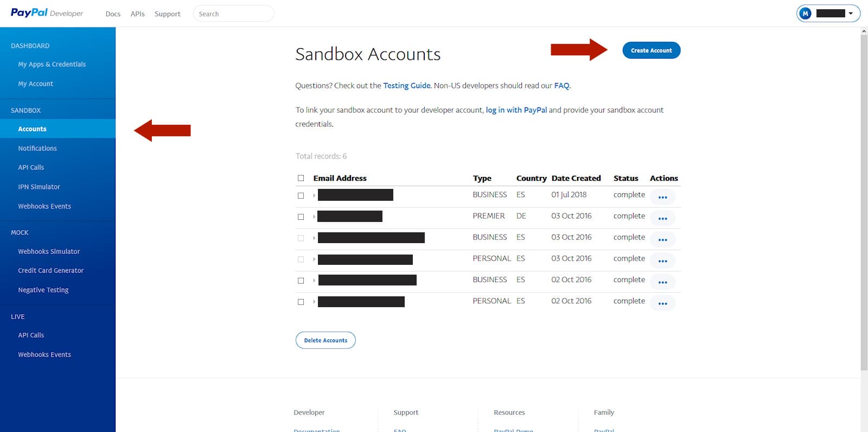Click the Support footer heading
This screenshot has width=868, height=432.
(406, 412)
